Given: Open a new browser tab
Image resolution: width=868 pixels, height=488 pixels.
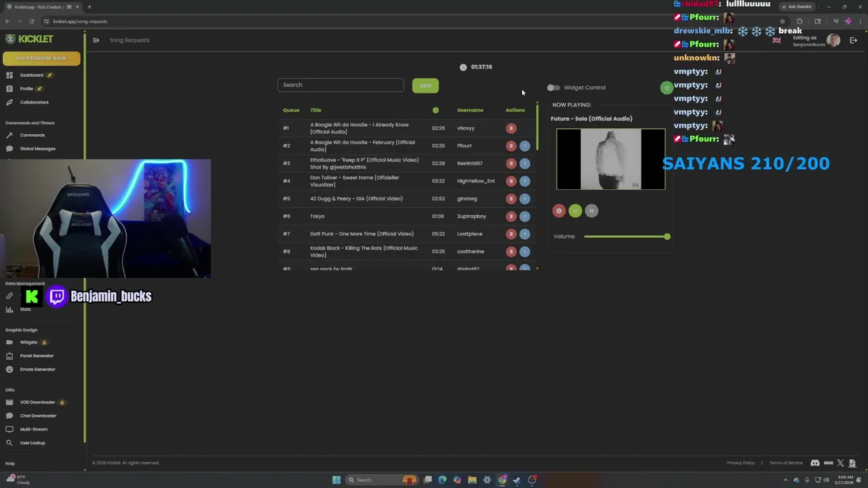Looking at the screenshot, I should (x=89, y=7).
